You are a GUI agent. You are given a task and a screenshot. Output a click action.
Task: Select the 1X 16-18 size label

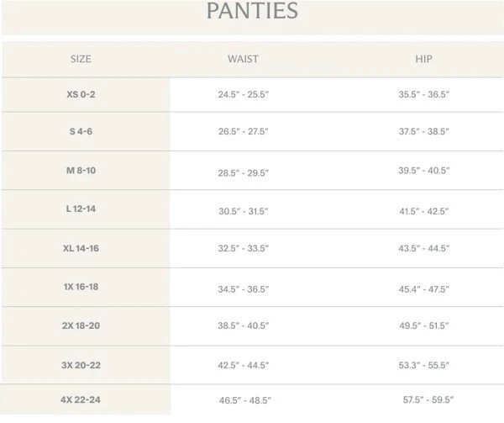pos(81,287)
